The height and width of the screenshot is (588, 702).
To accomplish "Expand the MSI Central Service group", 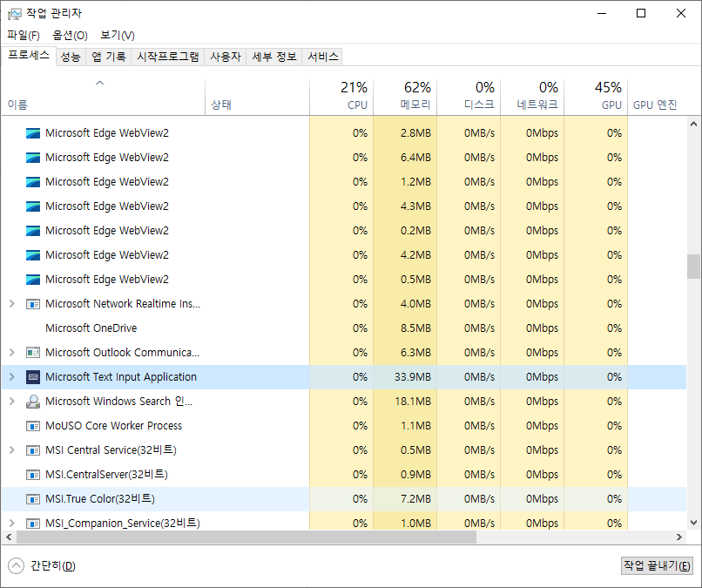I will [11, 450].
